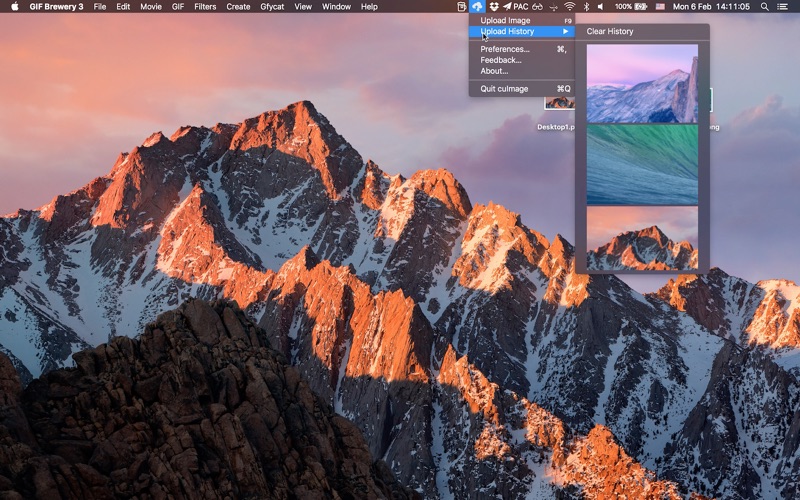The height and width of the screenshot is (500, 800).
Task: Open the Movie menu
Action: point(151,7)
